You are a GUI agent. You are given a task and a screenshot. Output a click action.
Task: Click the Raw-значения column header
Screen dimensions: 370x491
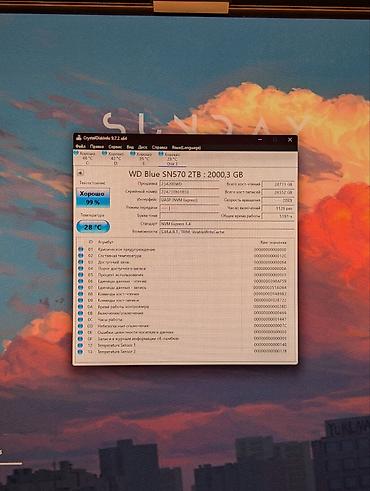[x=273, y=242]
